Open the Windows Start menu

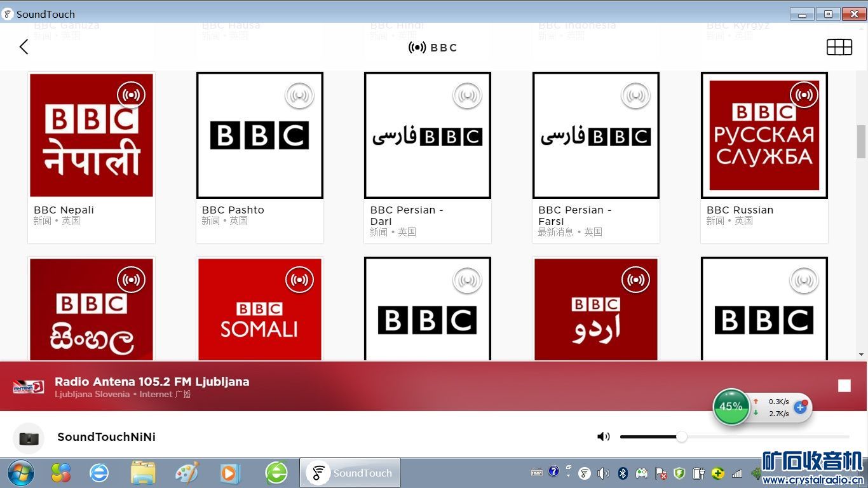pos(20,473)
